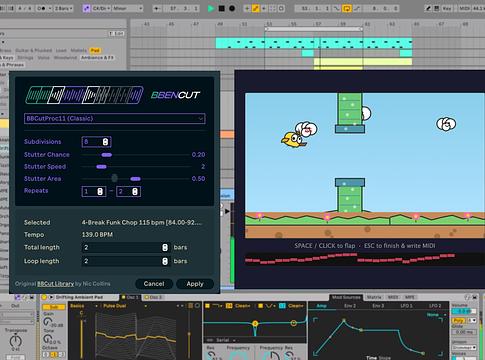Screen dimensions: 485x360
Task: Adjust the Stutter Chance slider handle
Action: 107,155
